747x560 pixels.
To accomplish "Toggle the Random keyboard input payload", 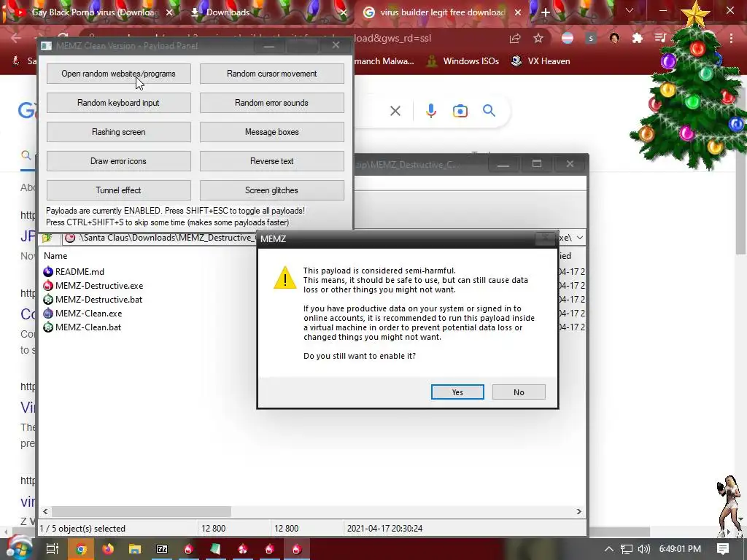I will (119, 103).
